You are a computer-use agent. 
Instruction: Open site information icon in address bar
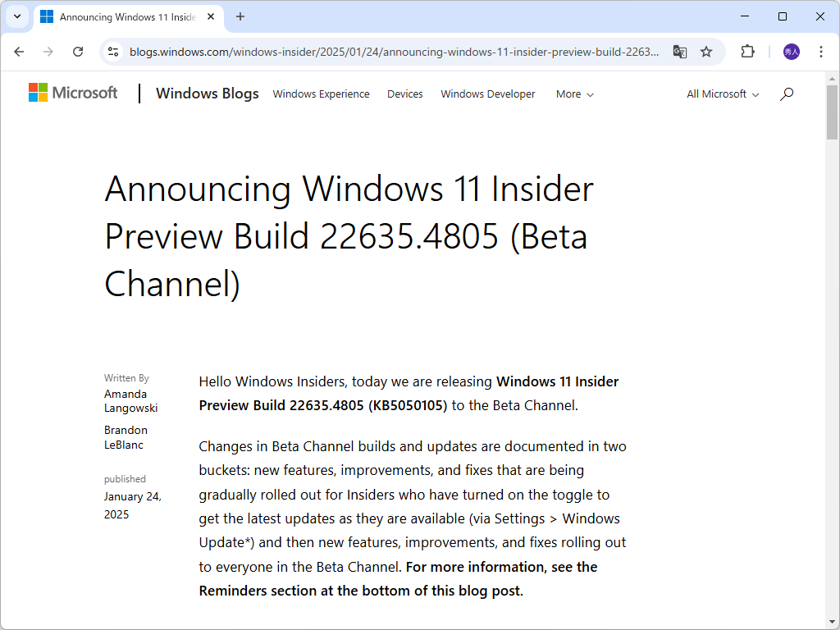113,52
